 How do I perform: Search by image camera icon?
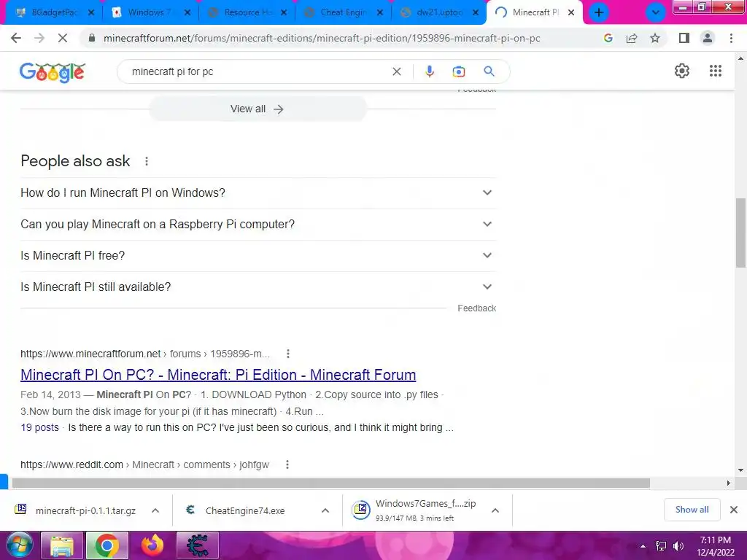(458, 71)
